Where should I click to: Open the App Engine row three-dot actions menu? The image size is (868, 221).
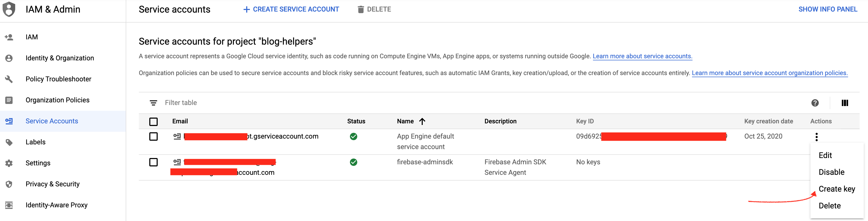[x=816, y=137]
